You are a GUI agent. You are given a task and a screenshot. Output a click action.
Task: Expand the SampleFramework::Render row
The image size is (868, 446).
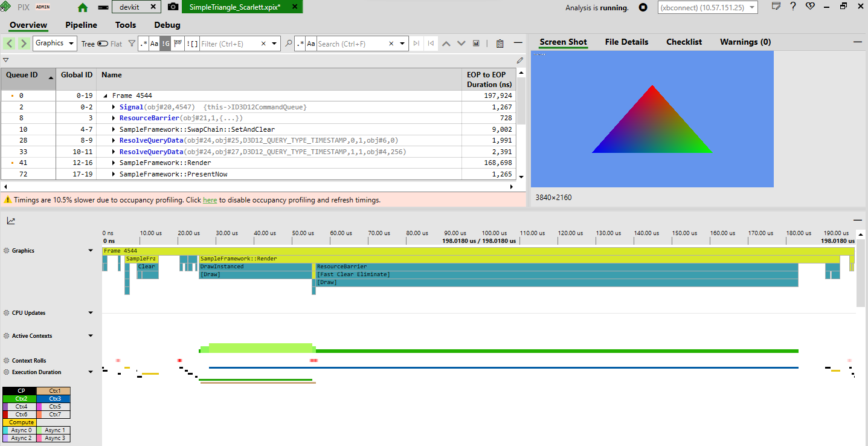(x=114, y=163)
